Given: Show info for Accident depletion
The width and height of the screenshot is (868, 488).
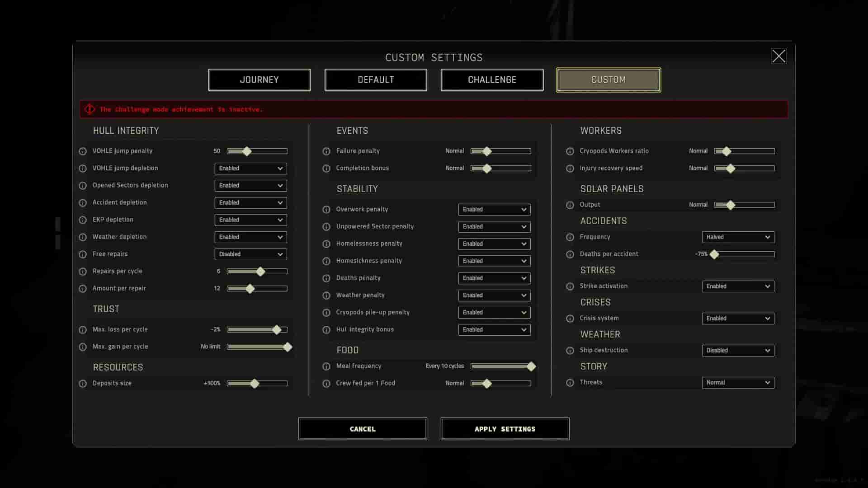Looking at the screenshot, I should pyautogui.click(x=83, y=203).
